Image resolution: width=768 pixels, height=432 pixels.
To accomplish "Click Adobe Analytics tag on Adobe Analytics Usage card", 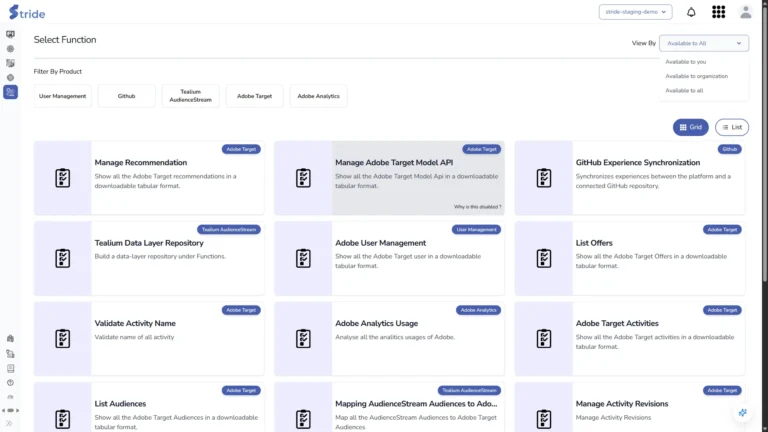I will (x=479, y=310).
